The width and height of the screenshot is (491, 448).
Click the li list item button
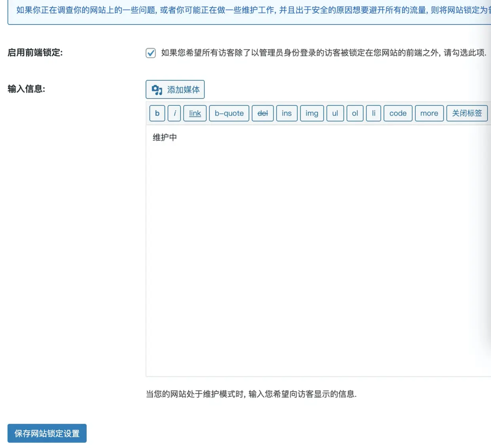pos(373,113)
